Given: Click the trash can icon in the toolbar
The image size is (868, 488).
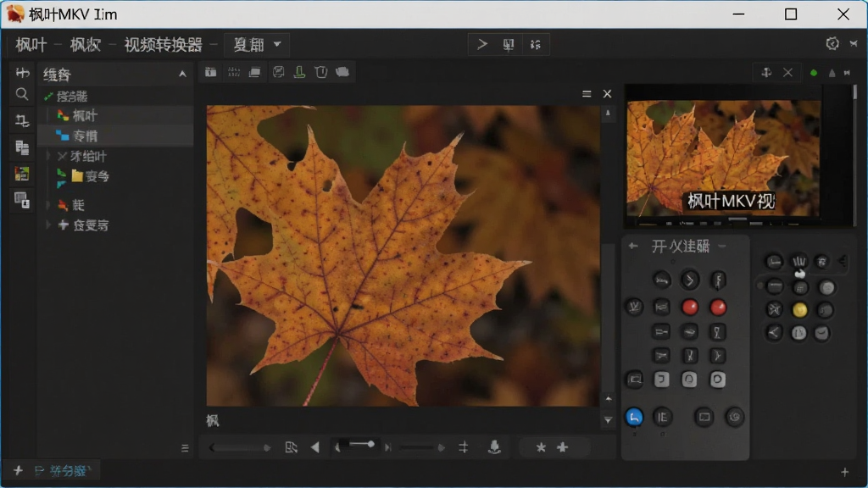Looking at the screenshot, I should (x=321, y=72).
